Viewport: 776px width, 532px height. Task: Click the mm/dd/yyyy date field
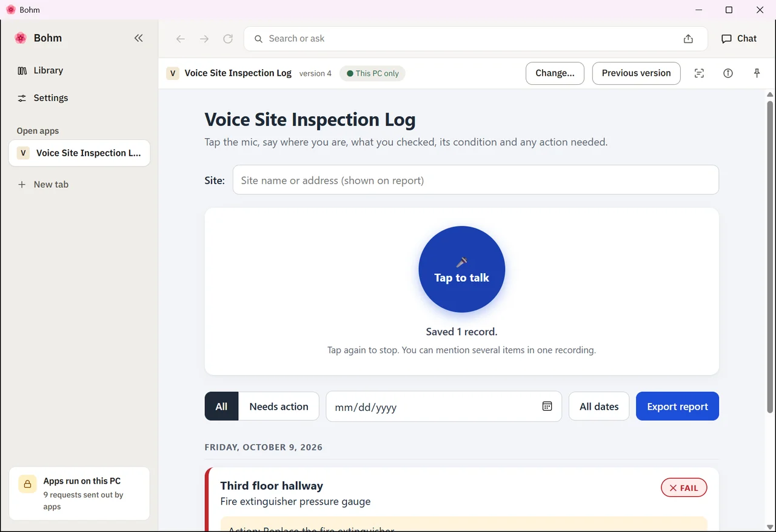(444, 407)
